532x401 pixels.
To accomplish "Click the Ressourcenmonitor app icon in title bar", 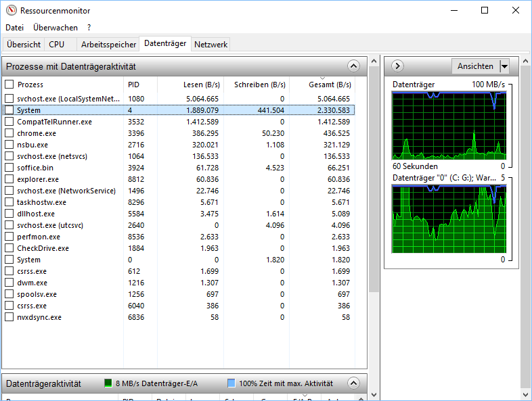I will (x=12, y=11).
